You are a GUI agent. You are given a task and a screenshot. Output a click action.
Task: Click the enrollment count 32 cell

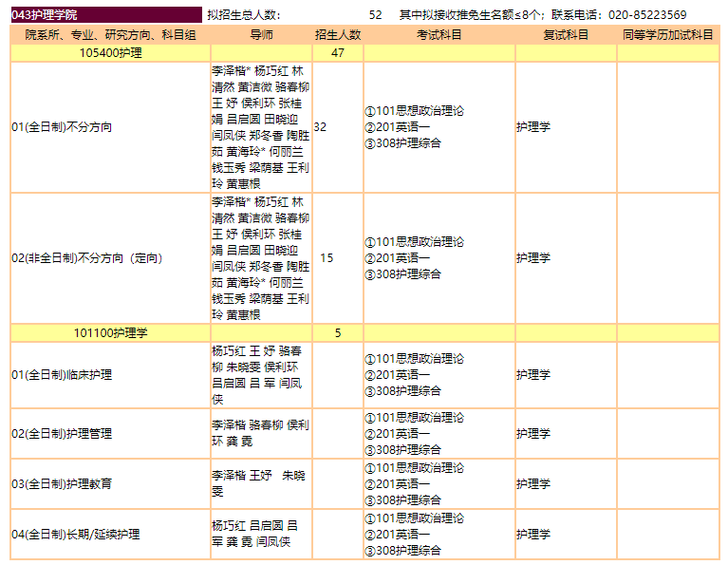pos(321,126)
